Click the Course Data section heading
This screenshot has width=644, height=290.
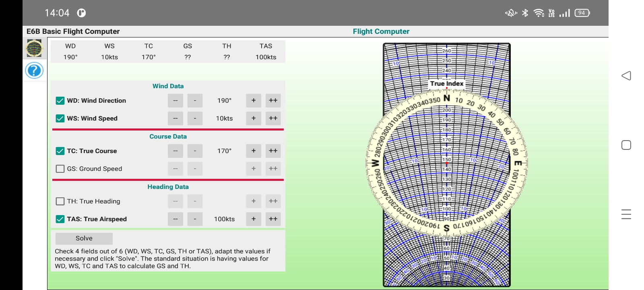[x=168, y=137]
